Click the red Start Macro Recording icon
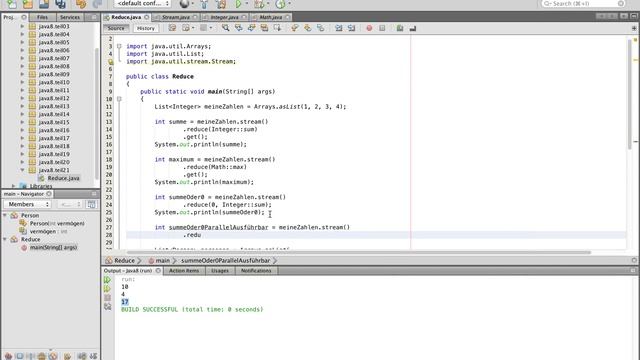The image size is (640, 360). pyautogui.click(x=369, y=28)
